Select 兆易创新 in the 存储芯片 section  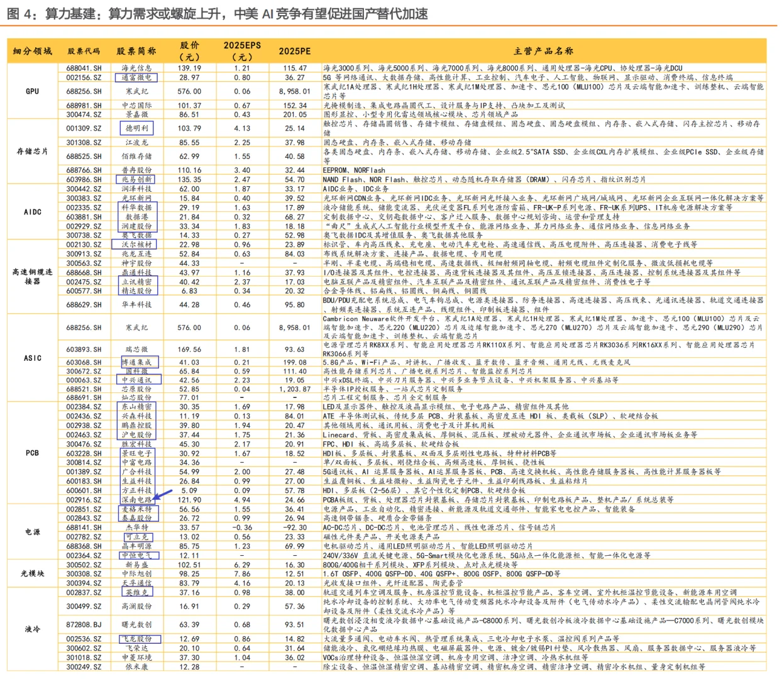[x=136, y=178]
